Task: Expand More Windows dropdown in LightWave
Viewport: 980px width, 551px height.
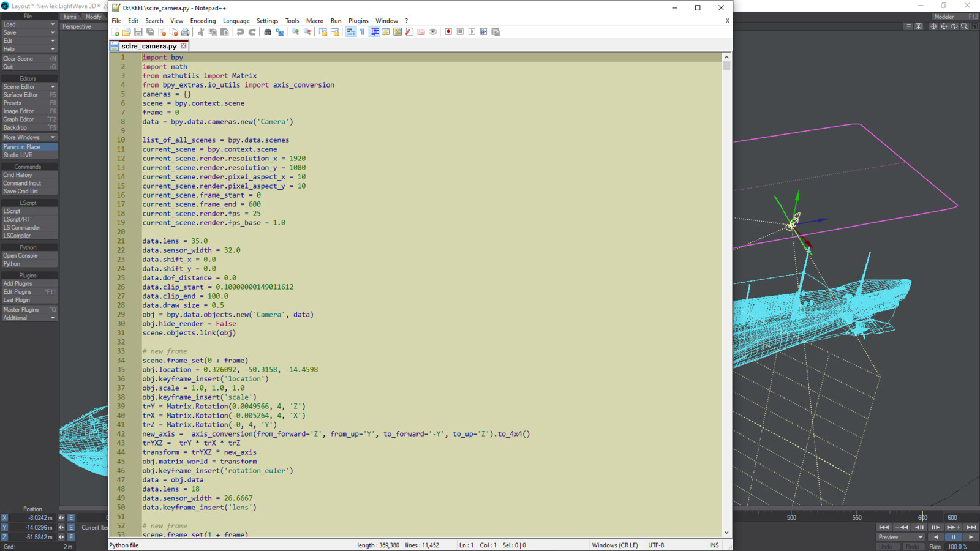Action: pos(29,137)
